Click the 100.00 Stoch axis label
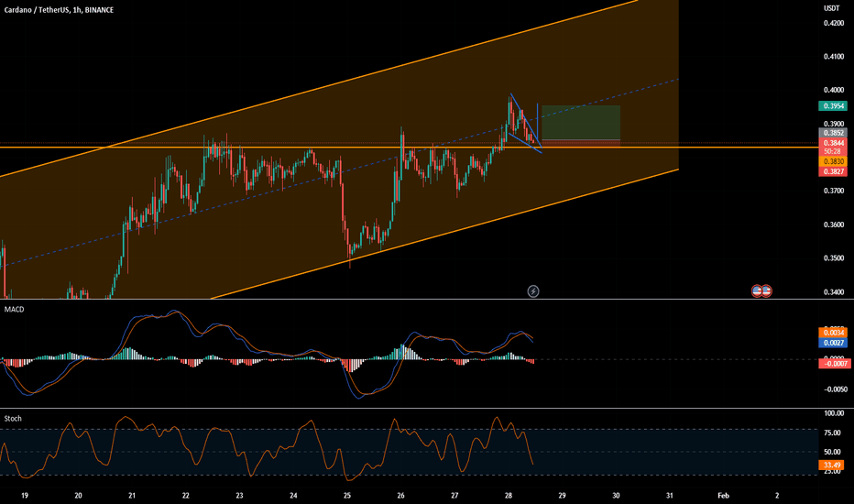The height and width of the screenshot is (504, 854). [x=834, y=413]
